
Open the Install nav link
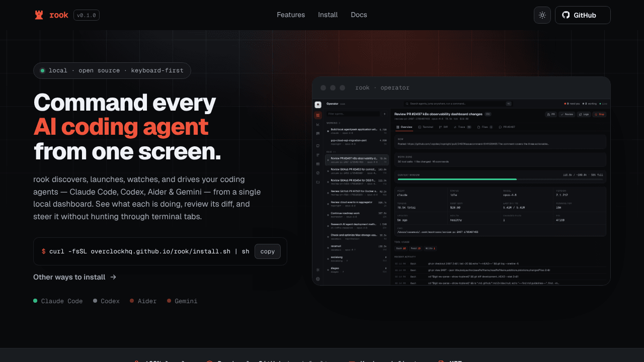click(x=328, y=15)
